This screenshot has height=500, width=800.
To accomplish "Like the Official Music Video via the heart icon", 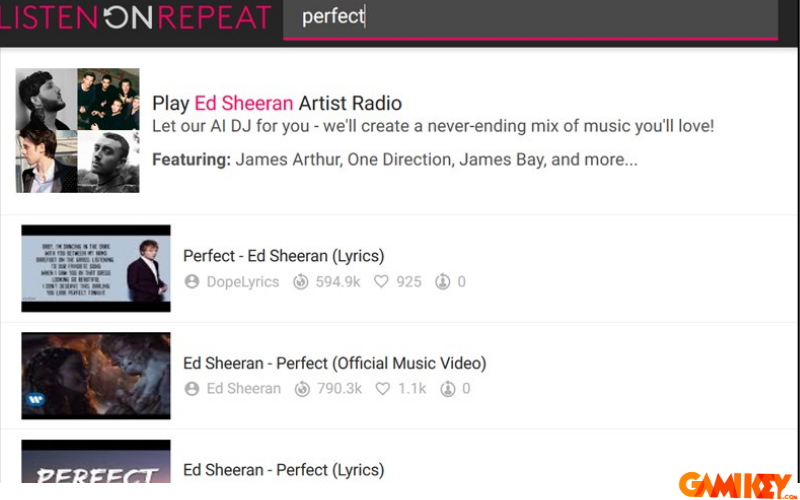I will click(x=383, y=388).
